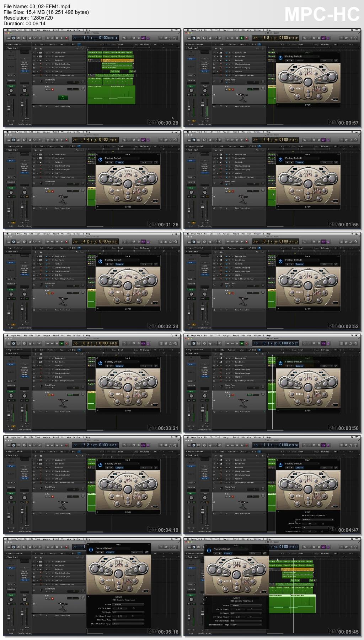The width and height of the screenshot is (364, 640).
Task: Toggle the yellow Solo button in 00:00:57 frame
Action: [229, 89]
